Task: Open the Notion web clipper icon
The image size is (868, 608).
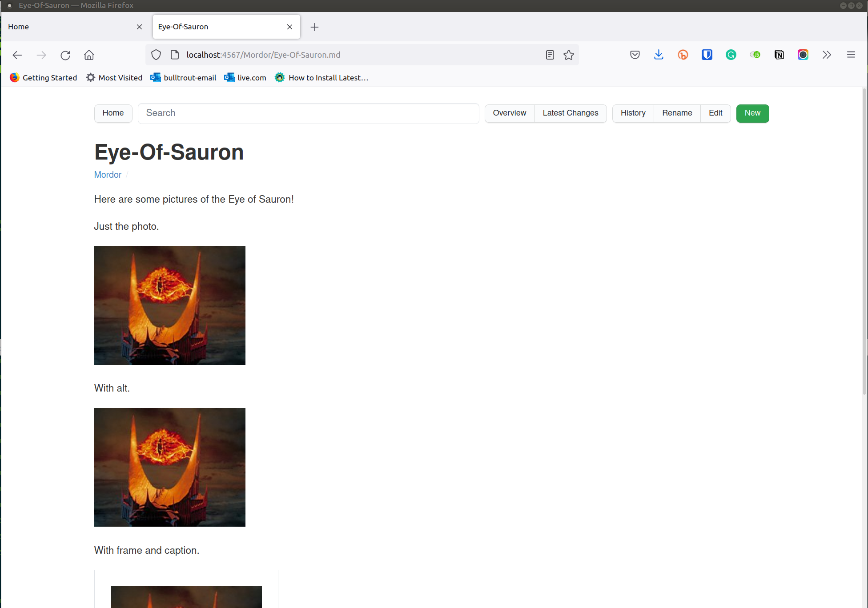Action: pyautogui.click(x=779, y=55)
